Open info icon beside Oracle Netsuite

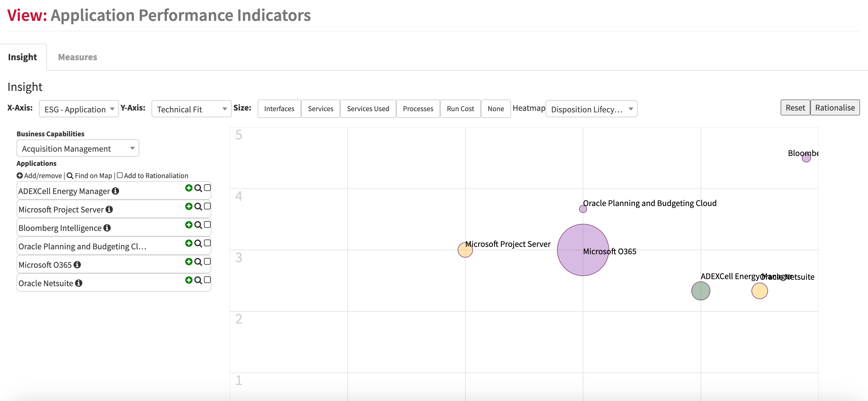pyautogui.click(x=79, y=283)
